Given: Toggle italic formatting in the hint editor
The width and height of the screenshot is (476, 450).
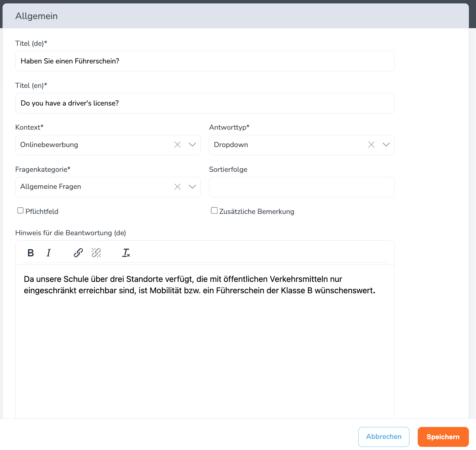Looking at the screenshot, I should pyautogui.click(x=48, y=253).
